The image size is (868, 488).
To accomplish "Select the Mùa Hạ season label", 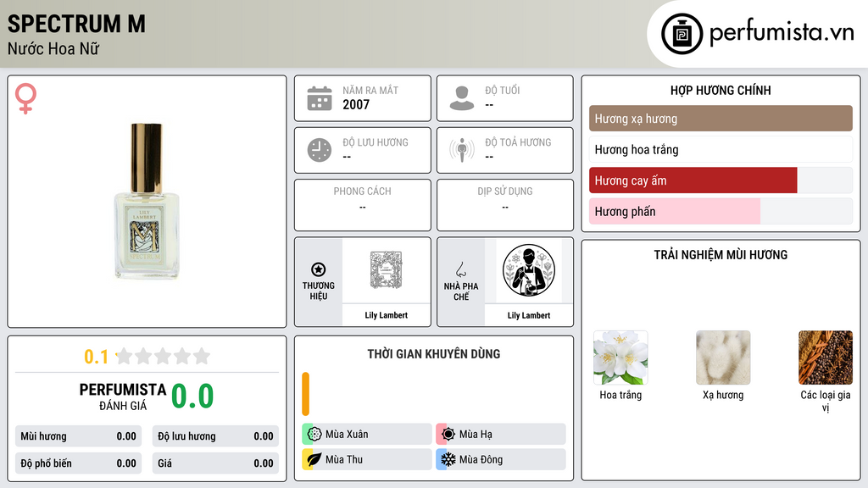I will (476, 435).
